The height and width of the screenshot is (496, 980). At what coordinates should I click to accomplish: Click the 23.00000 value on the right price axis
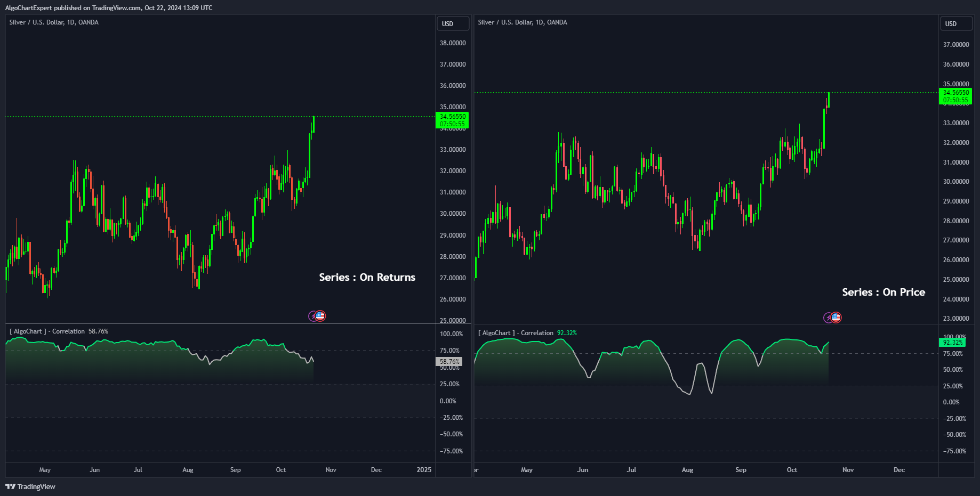(956, 319)
